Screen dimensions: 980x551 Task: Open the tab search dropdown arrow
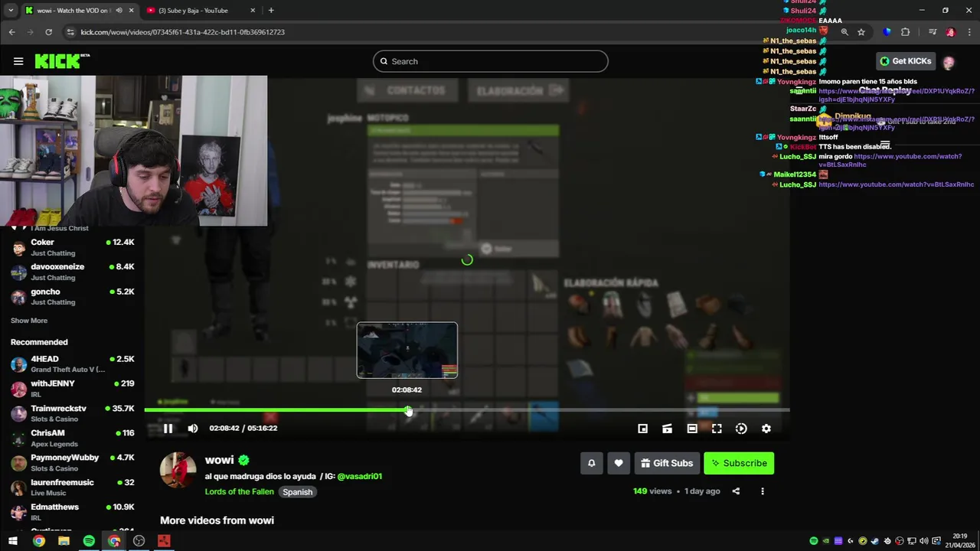click(x=10, y=11)
